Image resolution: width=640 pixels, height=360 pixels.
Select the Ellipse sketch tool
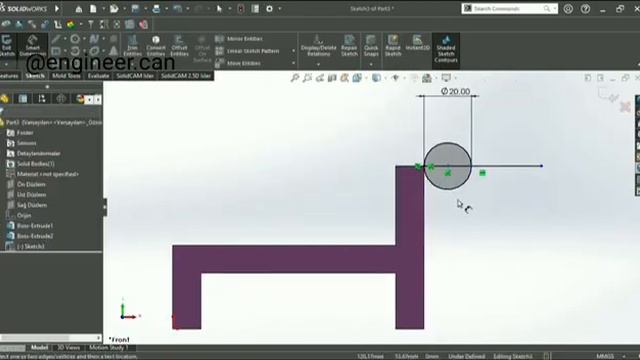tap(94, 51)
